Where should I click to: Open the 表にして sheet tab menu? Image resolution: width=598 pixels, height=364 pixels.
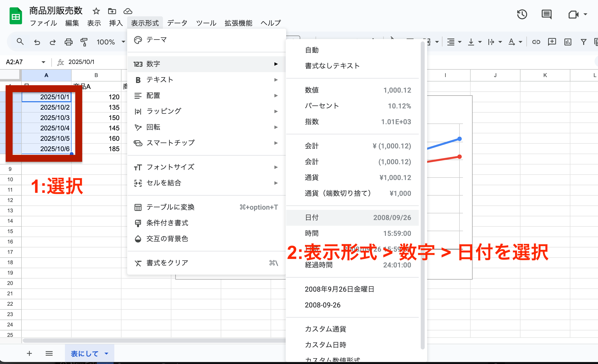(107, 353)
